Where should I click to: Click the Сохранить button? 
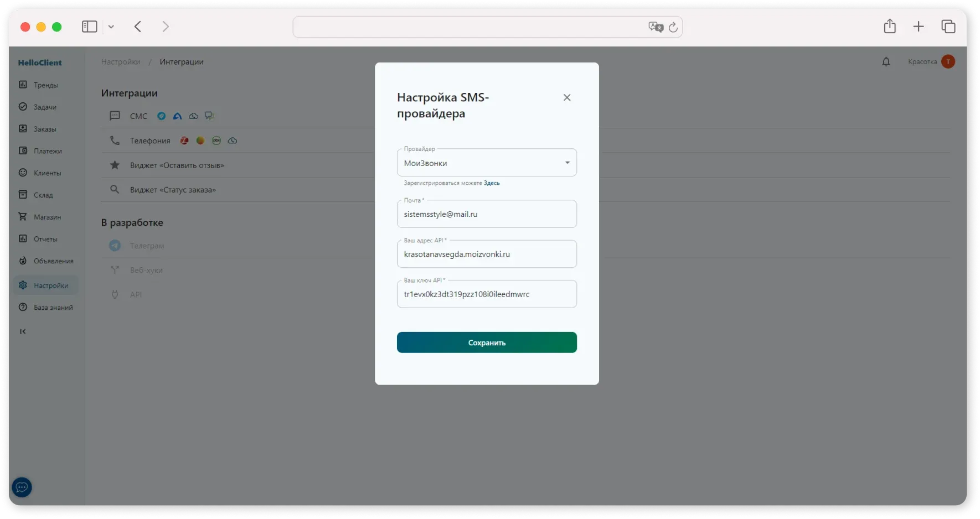click(486, 342)
